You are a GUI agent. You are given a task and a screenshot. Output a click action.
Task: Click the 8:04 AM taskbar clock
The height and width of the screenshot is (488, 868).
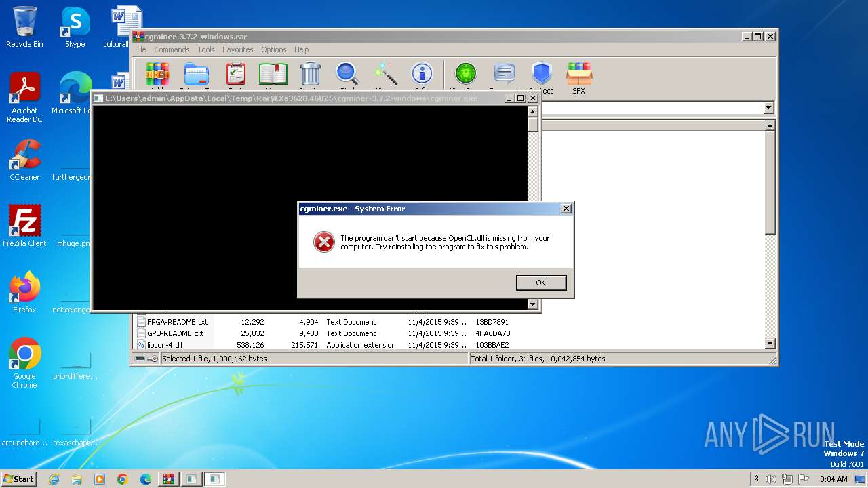click(833, 479)
